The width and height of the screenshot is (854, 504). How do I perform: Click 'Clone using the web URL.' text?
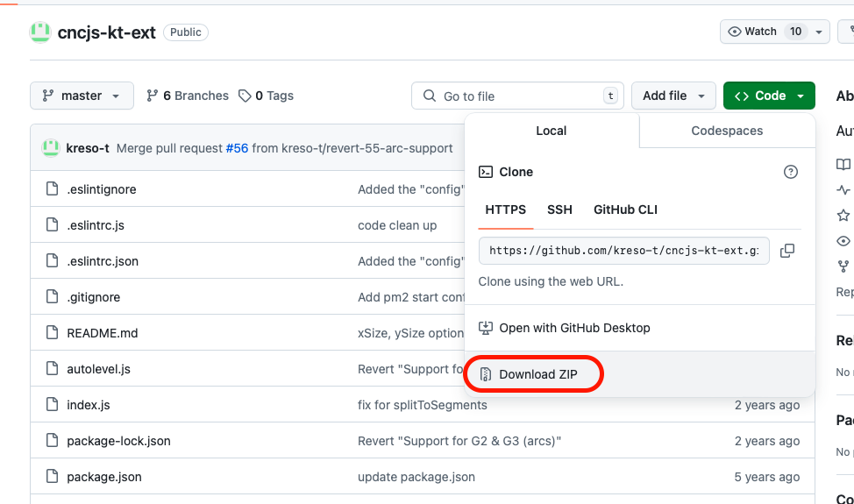tap(551, 281)
